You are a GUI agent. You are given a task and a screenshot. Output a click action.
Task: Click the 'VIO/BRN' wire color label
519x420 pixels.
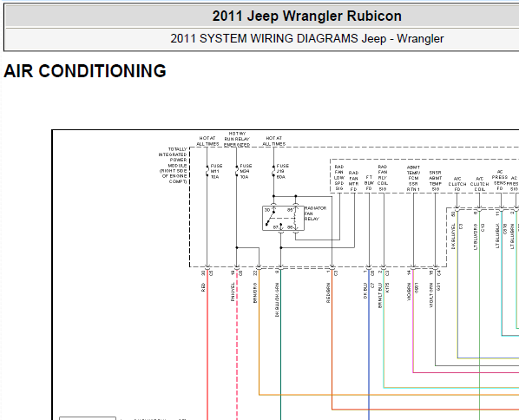point(409,292)
